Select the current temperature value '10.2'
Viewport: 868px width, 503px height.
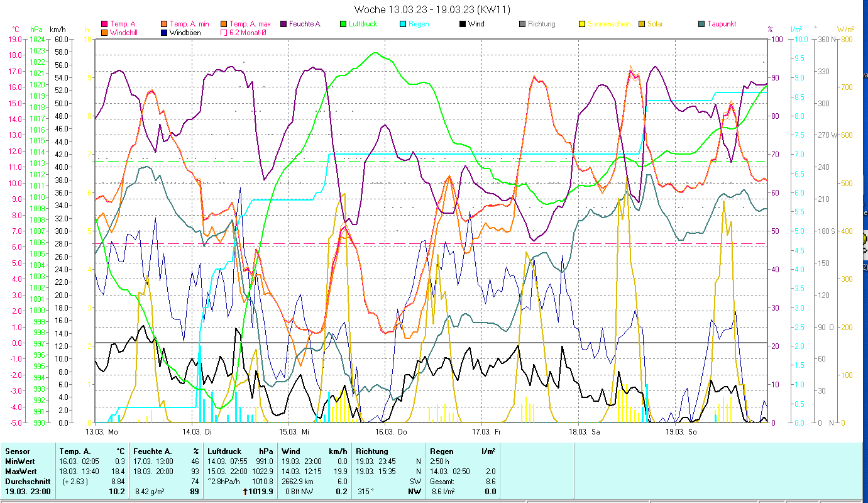(x=118, y=492)
